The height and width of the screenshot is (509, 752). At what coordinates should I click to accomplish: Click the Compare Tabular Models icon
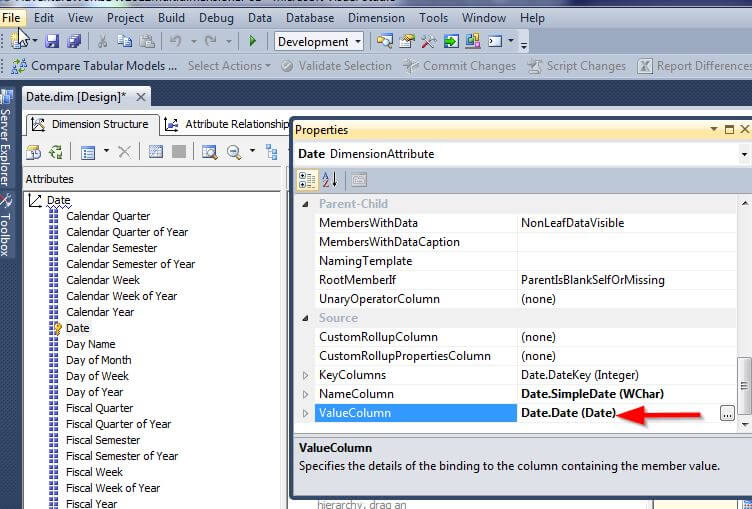pyautogui.click(x=18, y=66)
